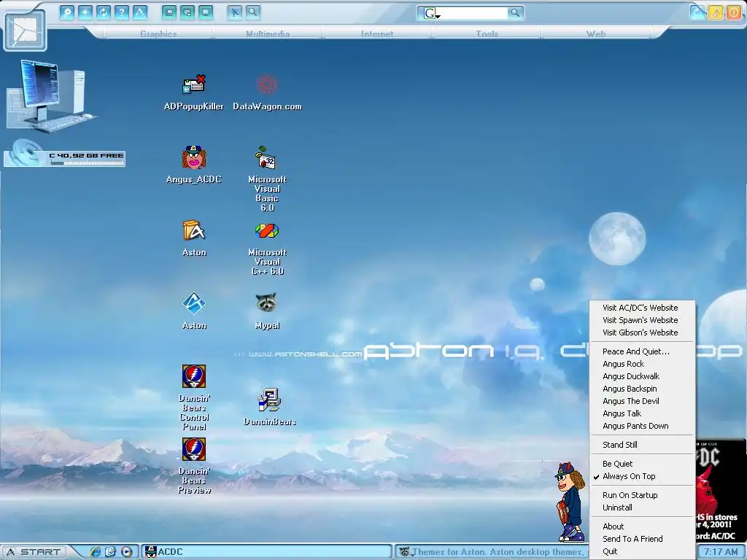Click the refresh arrows icon in top toolbar

point(104,12)
